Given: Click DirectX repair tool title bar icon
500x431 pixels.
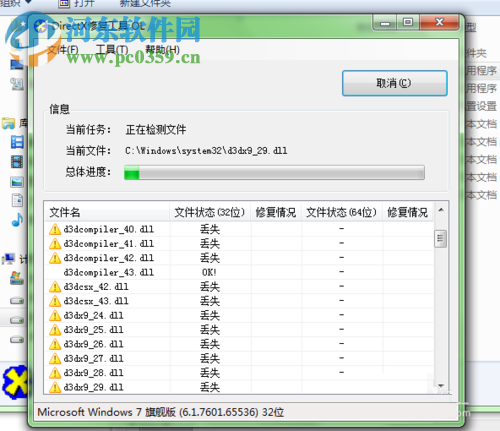Looking at the screenshot, I should tap(41, 26).
